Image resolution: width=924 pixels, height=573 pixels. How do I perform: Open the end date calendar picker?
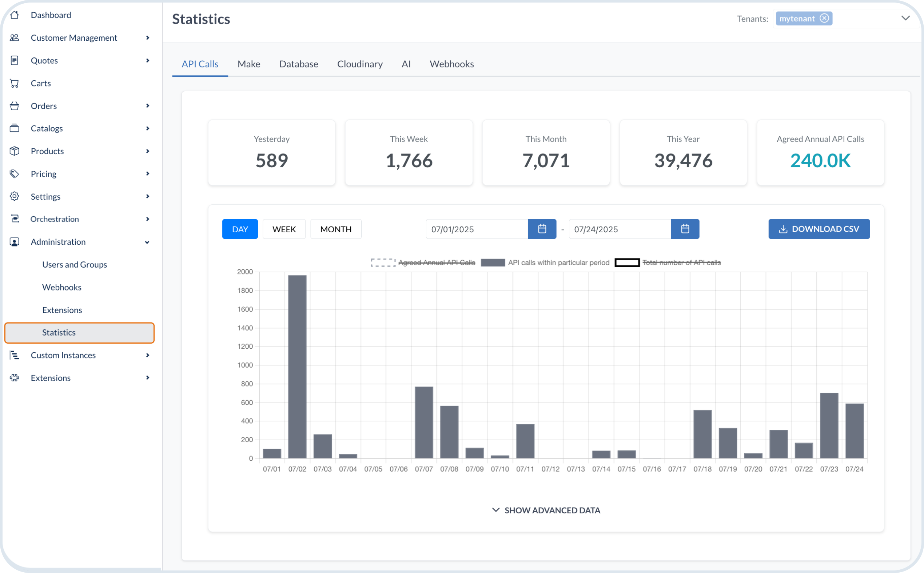point(685,229)
